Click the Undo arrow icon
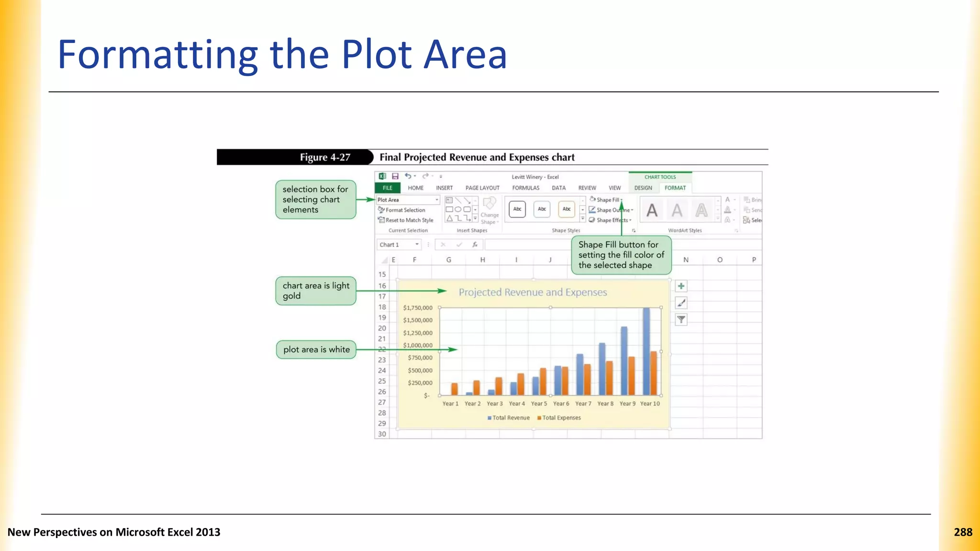The height and width of the screenshot is (551, 980). point(408,176)
